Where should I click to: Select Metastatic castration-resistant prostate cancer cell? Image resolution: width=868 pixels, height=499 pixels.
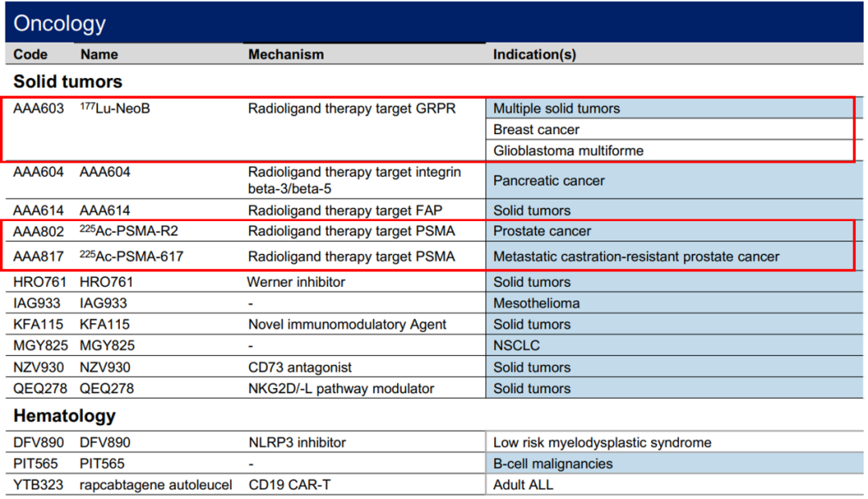point(636,257)
